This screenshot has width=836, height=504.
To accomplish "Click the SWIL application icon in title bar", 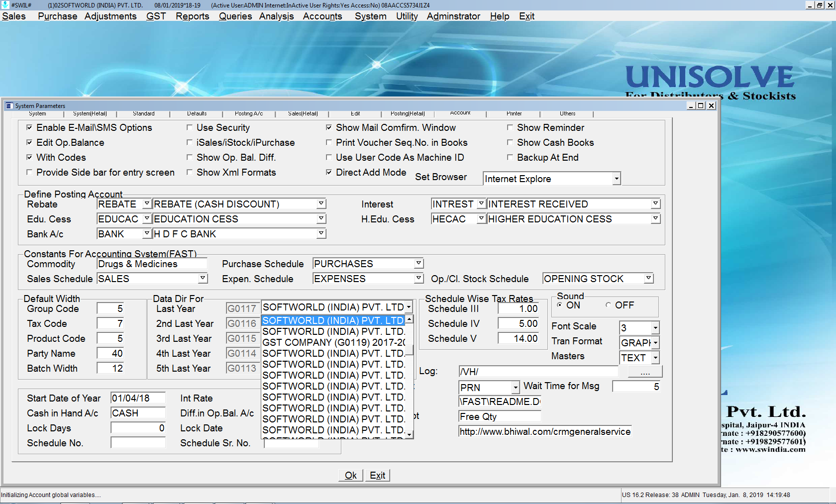I will [4, 5].
